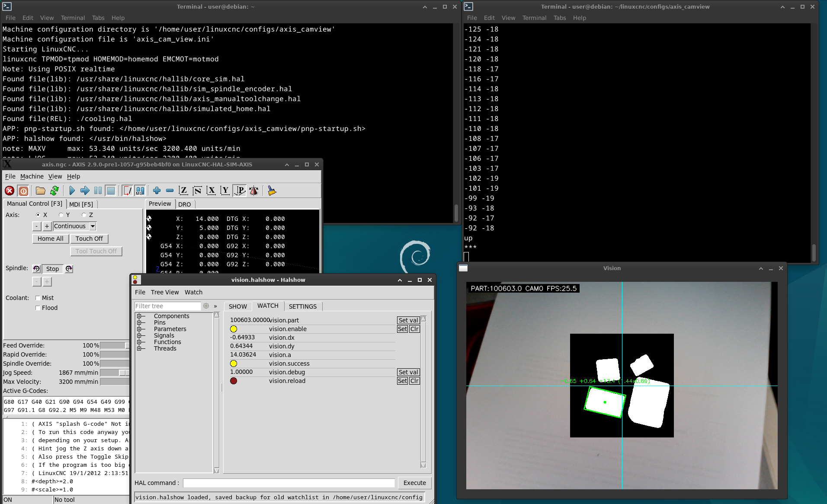Click the Spindle Override slider
Viewport: 827px width, 504px height.
coord(115,364)
